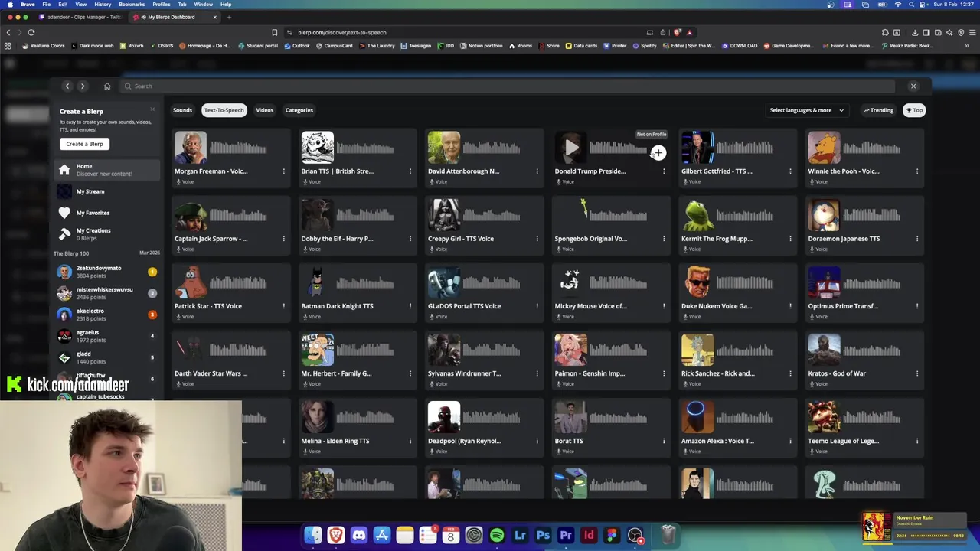Close the Blerp discover overlay
The width and height of the screenshot is (980, 551).
(913, 86)
